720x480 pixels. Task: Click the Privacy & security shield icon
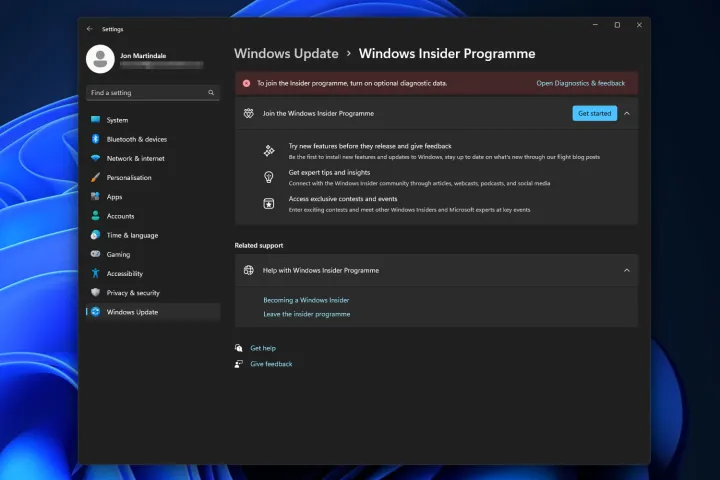tap(96, 293)
